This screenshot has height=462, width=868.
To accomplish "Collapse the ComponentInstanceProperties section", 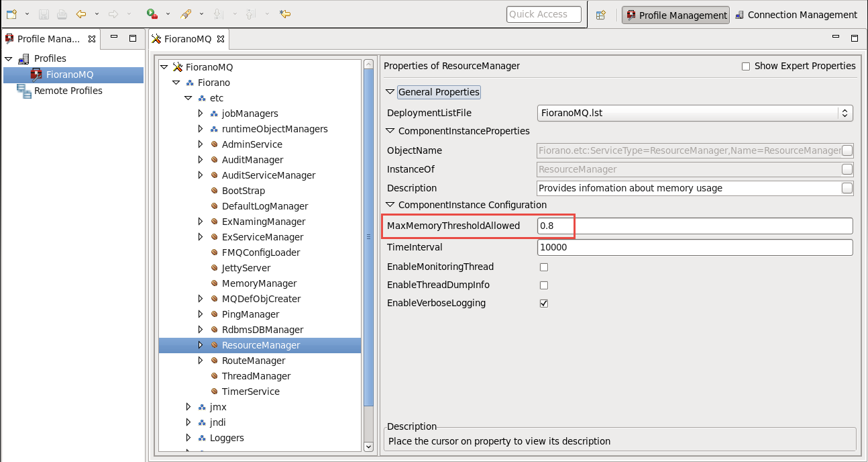I will tap(390, 131).
